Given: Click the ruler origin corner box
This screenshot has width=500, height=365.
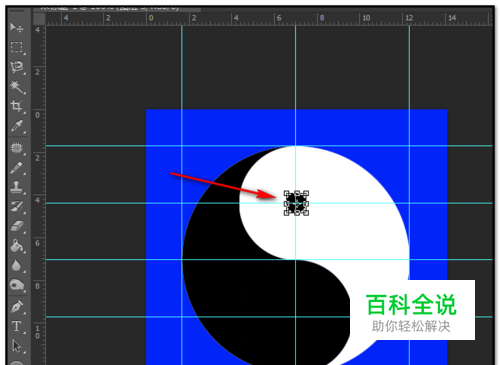Looking at the screenshot, I should coord(39,19).
